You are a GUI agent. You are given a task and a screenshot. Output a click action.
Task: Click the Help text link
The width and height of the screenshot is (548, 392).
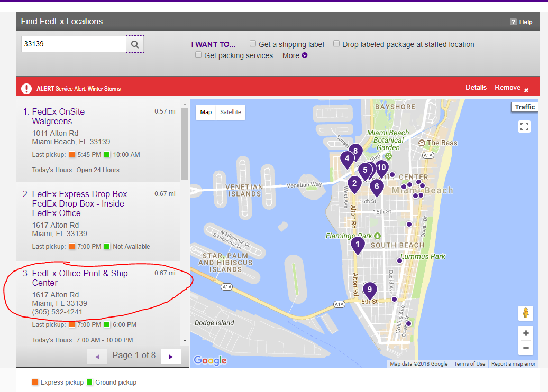tap(526, 22)
